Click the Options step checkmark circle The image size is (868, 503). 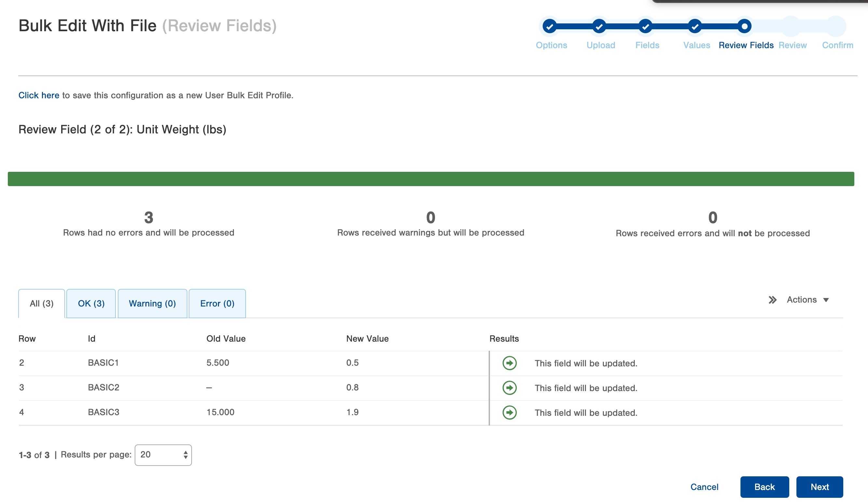pos(549,26)
